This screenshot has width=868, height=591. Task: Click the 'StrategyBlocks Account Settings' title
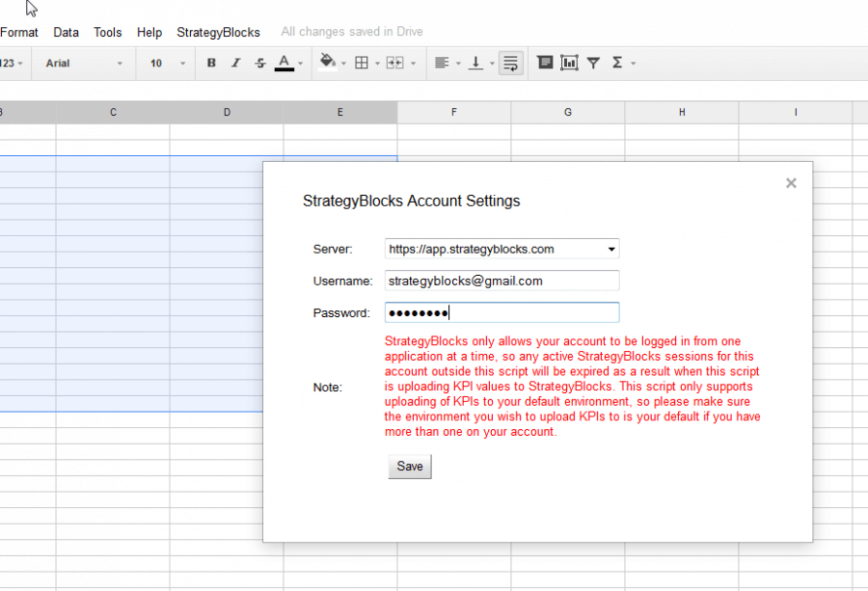pos(411,201)
